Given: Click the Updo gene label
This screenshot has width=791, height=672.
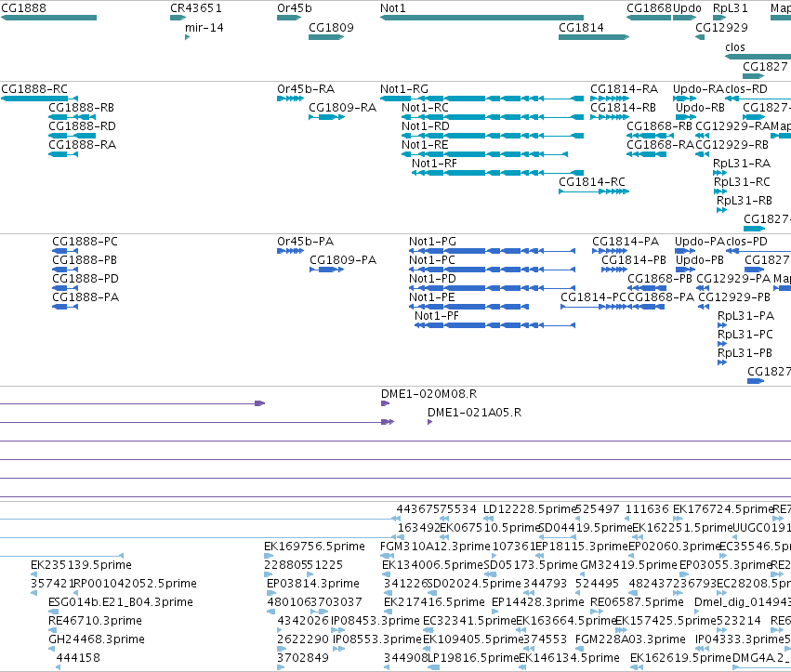Looking at the screenshot, I should [x=687, y=8].
